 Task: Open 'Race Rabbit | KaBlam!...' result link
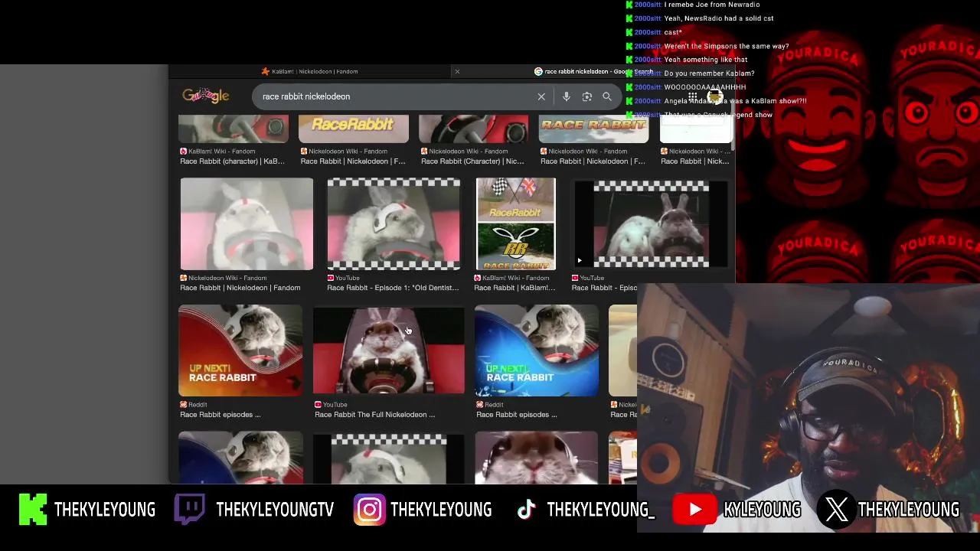514,288
